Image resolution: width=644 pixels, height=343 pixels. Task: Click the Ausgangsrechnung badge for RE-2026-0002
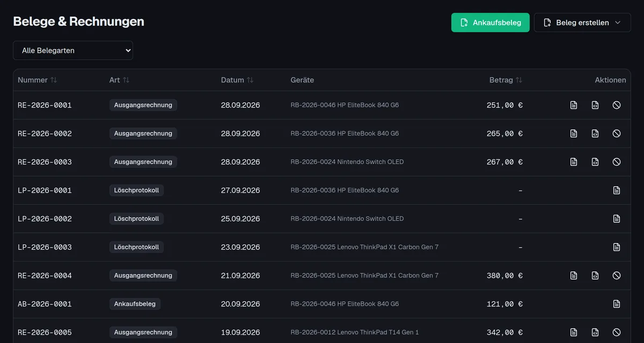(x=143, y=133)
